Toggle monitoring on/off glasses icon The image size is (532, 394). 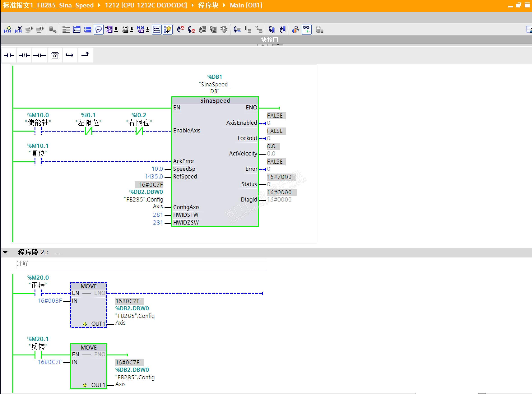307,30
